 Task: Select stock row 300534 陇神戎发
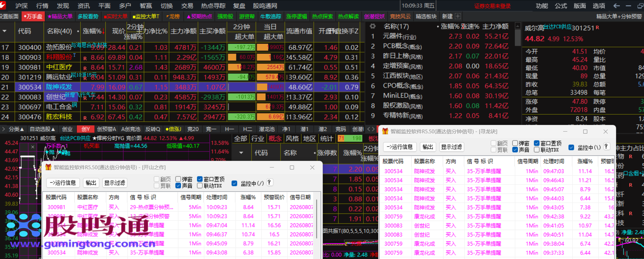tap(180, 87)
